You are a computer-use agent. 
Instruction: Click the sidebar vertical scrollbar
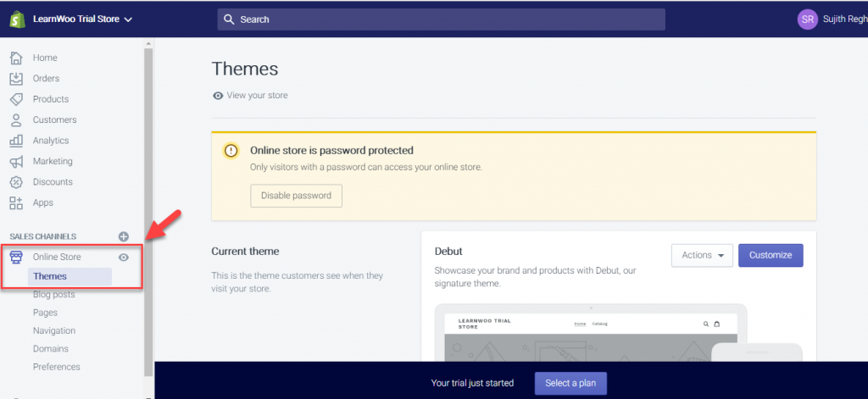tap(147, 212)
